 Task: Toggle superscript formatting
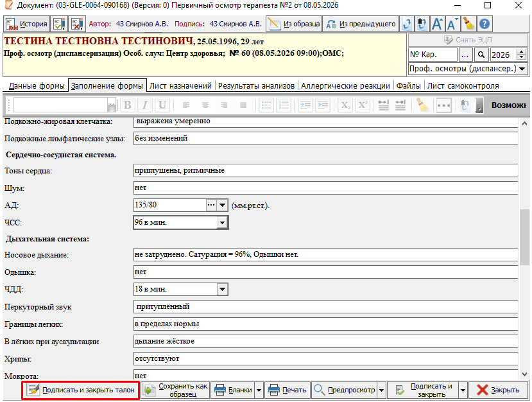(x=362, y=105)
